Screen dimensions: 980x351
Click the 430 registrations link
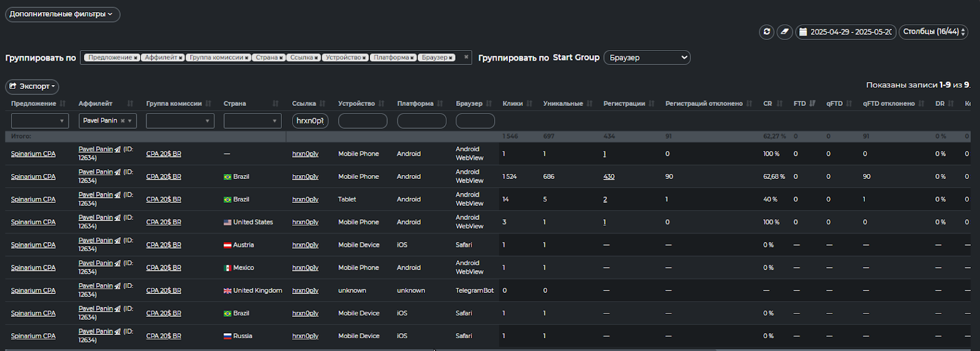[x=609, y=177]
